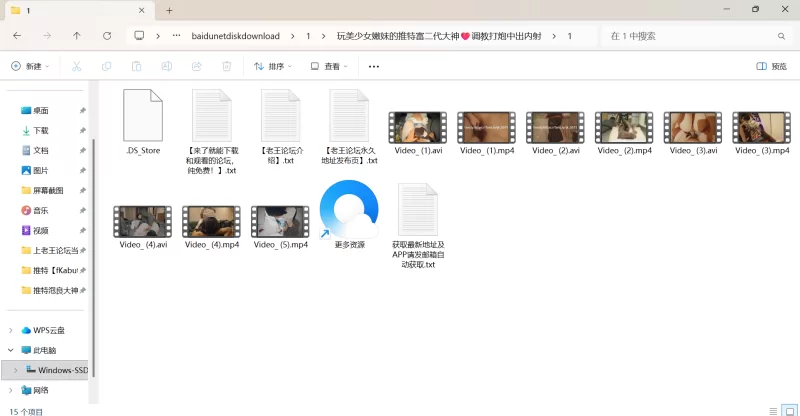800x416 pixels.
Task: Click the Paste icon in toolbar
Action: pos(136,66)
